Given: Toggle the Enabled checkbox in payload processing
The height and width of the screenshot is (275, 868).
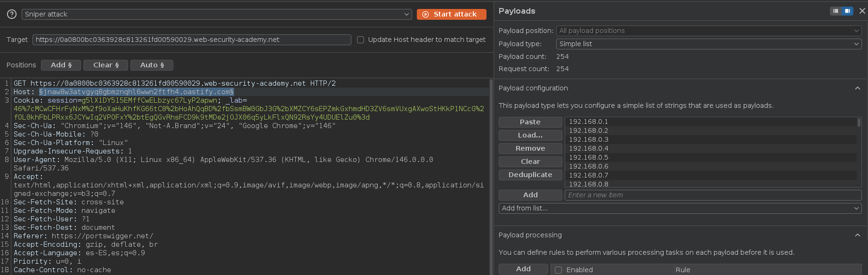Looking at the screenshot, I should [559, 270].
